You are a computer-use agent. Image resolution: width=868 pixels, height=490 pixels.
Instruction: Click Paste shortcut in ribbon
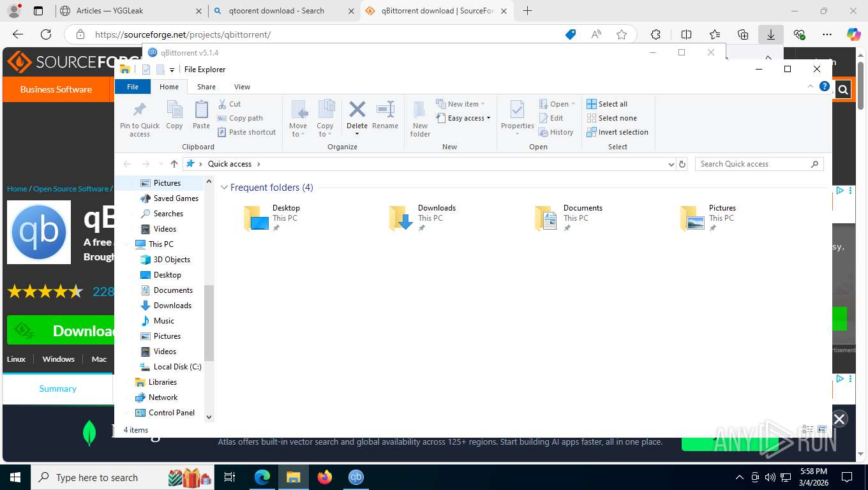246,132
